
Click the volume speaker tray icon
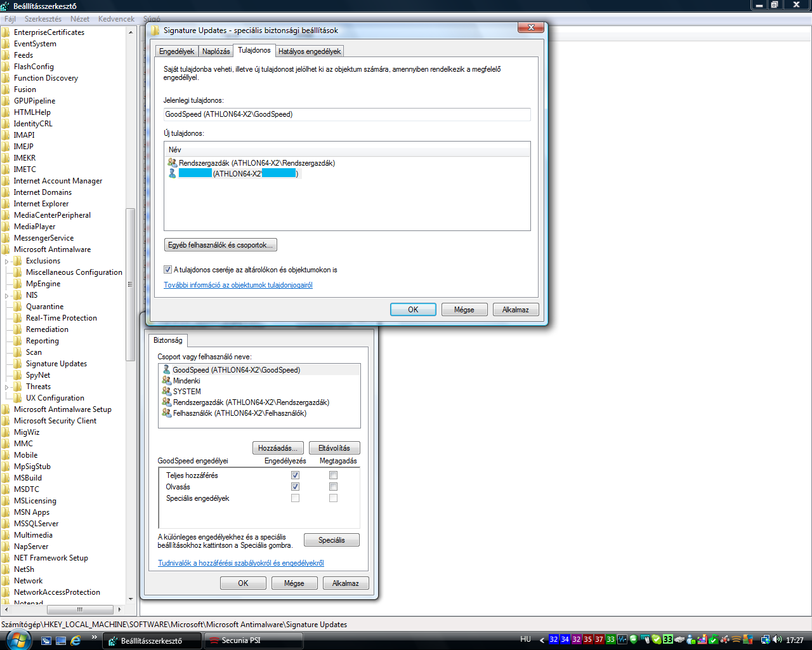point(777,640)
